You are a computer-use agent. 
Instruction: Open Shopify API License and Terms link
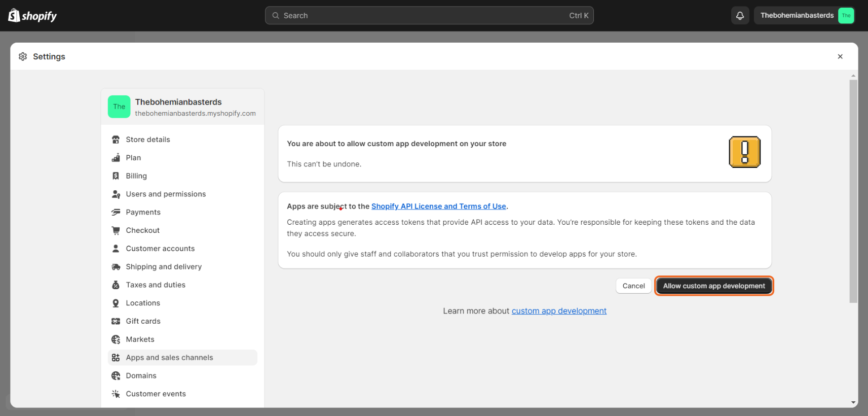pyautogui.click(x=439, y=206)
